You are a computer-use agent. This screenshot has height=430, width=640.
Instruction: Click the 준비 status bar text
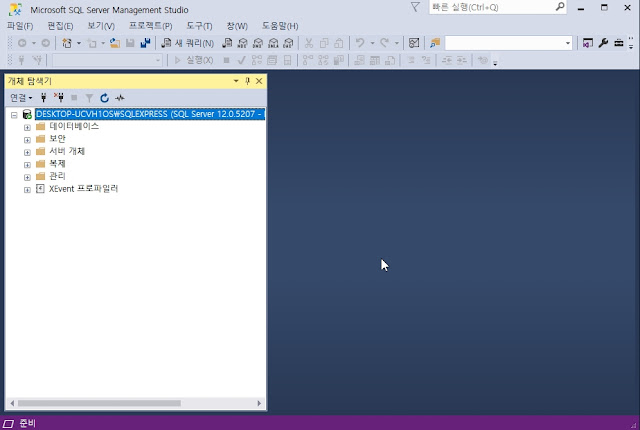click(x=27, y=423)
